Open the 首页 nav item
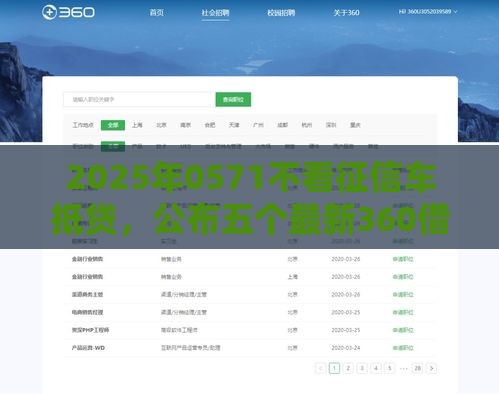The height and width of the screenshot is (394, 499). tap(156, 13)
